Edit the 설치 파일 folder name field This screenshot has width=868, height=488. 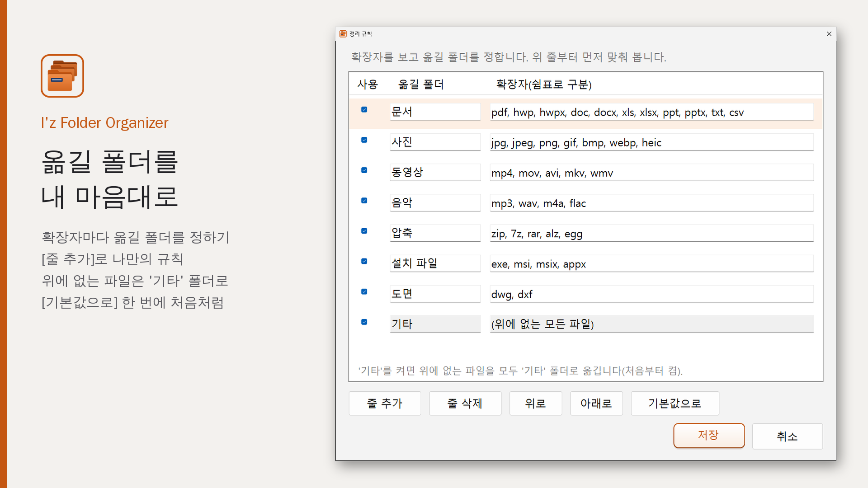point(435,263)
